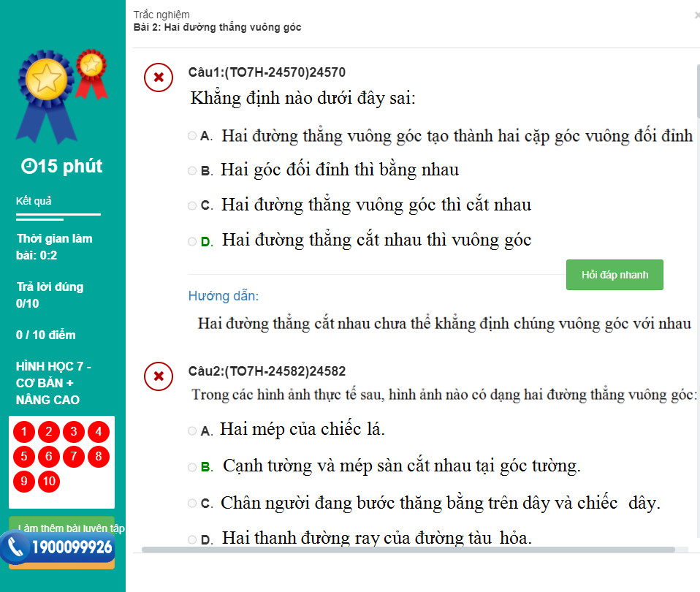The image size is (700, 592).
Task: Click the red X icon beside Câu1
Action: tap(159, 77)
